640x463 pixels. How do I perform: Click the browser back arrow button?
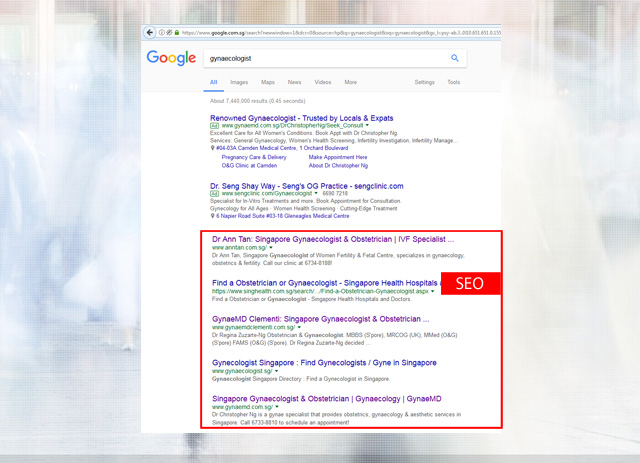pyautogui.click(x=150, y=33)
